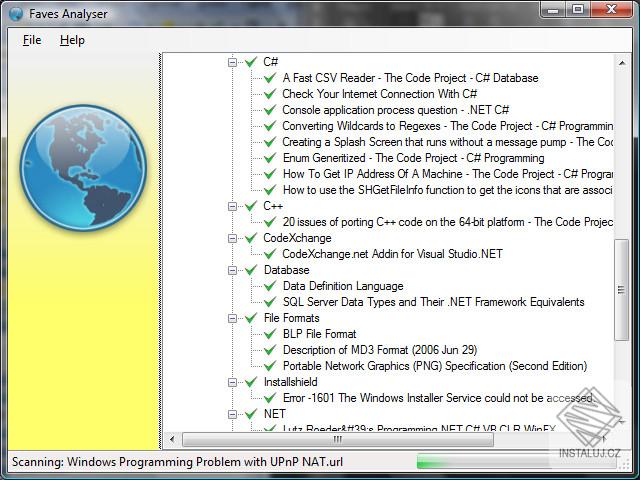Click the green scanning progress bar
Screen dimensions: 640x480
point(517,463)
